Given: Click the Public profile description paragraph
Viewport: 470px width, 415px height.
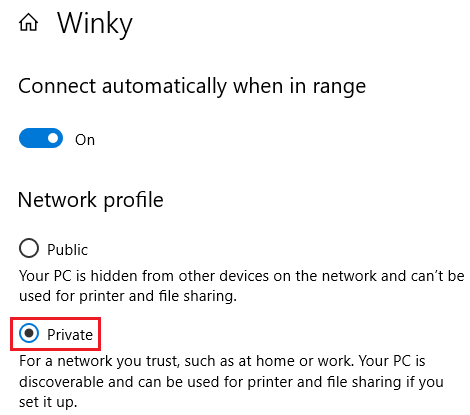Looking at the screenshot, I should tap(242, 286).
